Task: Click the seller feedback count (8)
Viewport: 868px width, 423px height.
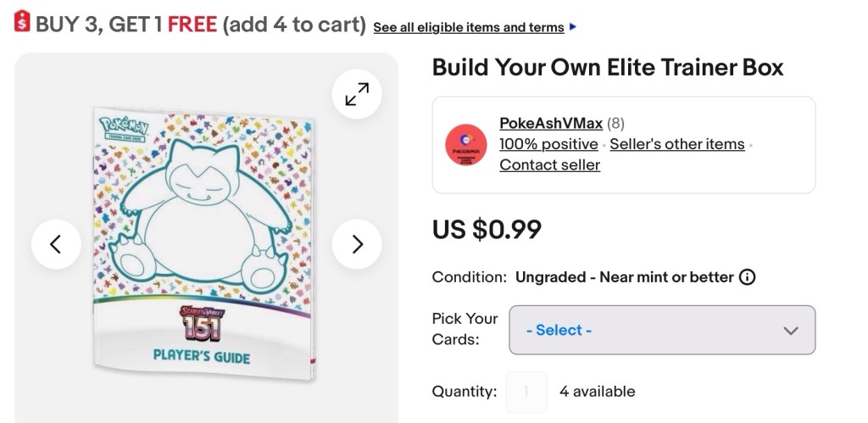Action: [616, 124]
